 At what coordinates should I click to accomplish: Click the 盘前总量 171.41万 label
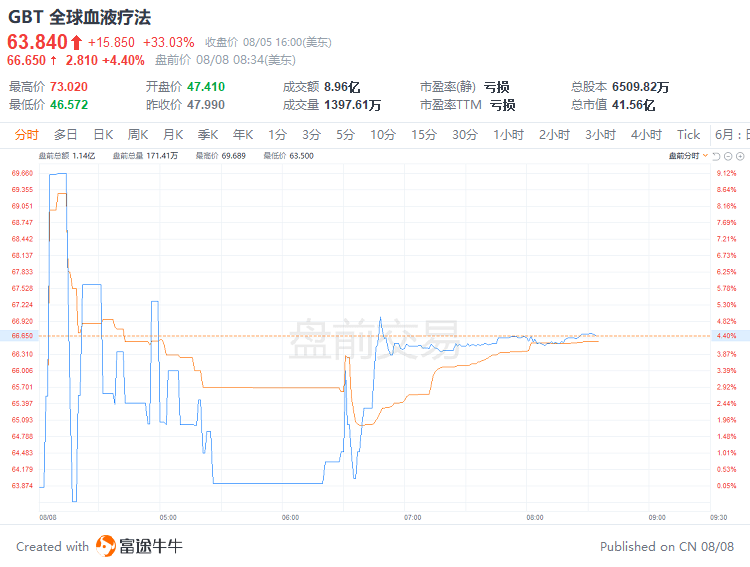(145, 156)
